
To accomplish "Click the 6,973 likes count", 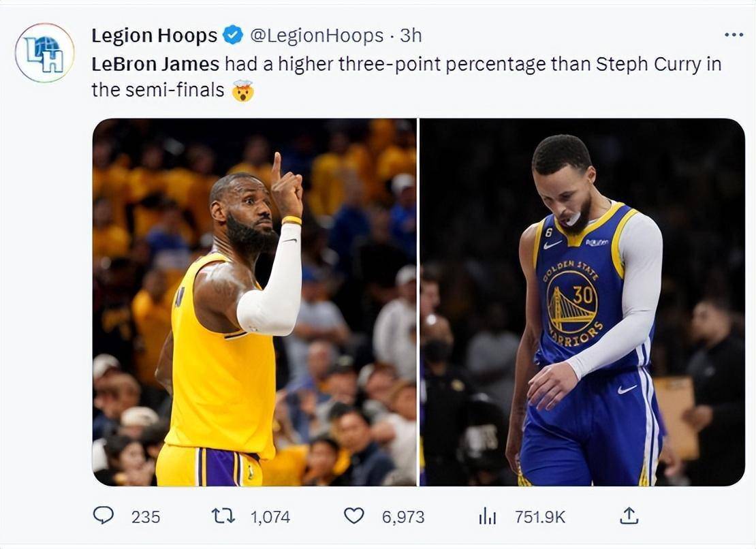I will click(403, 517).
